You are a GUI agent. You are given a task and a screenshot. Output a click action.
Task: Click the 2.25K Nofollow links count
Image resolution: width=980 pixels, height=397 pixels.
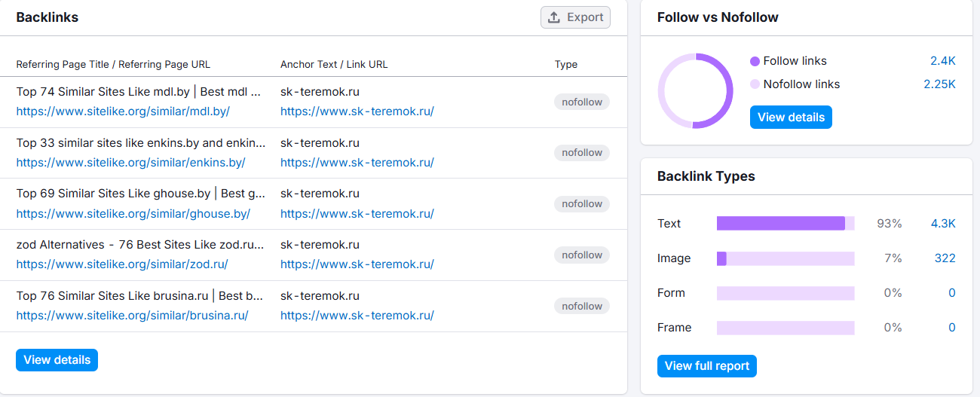click(939, 84)
